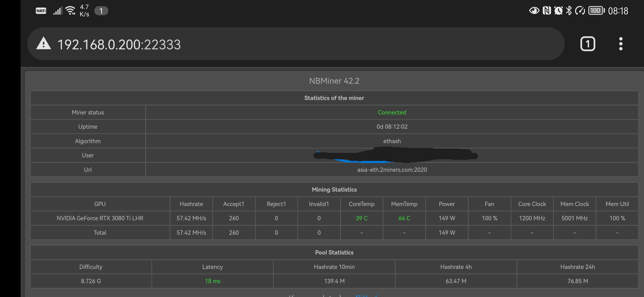
Task: Open the tab switcher showing 1 tab
Action: 588,44
